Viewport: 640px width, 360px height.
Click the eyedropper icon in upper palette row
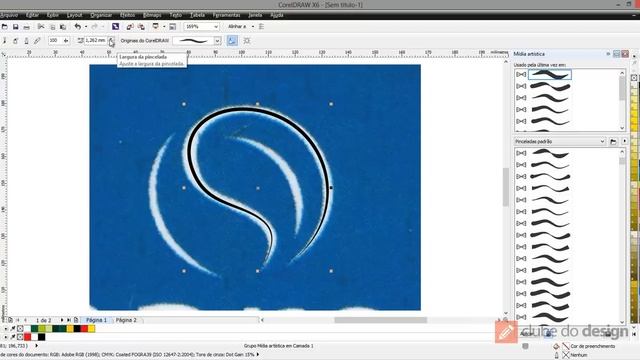pyautogui.click(x=13, y=328)
